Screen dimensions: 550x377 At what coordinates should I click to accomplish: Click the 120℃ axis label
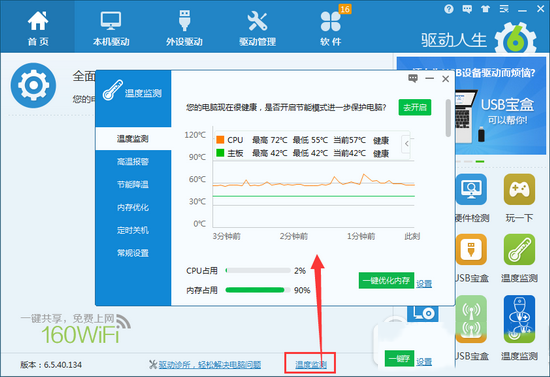click(195, 135)
